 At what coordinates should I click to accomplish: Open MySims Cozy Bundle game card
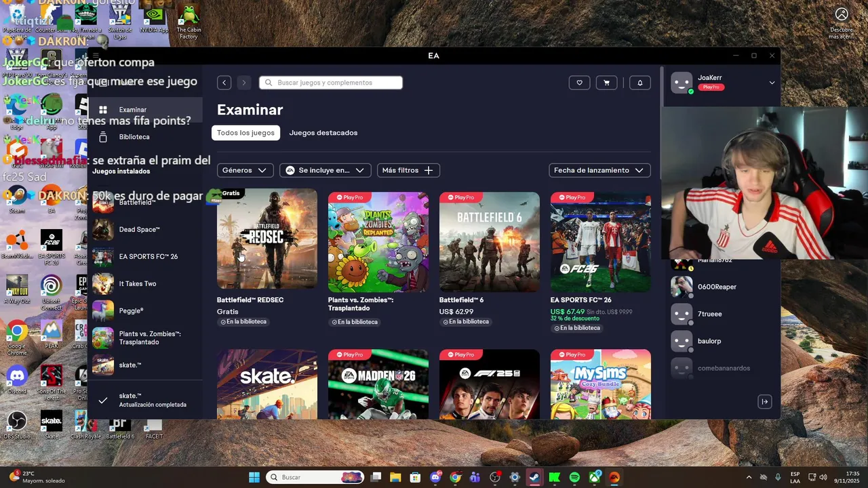coord(601,384)
